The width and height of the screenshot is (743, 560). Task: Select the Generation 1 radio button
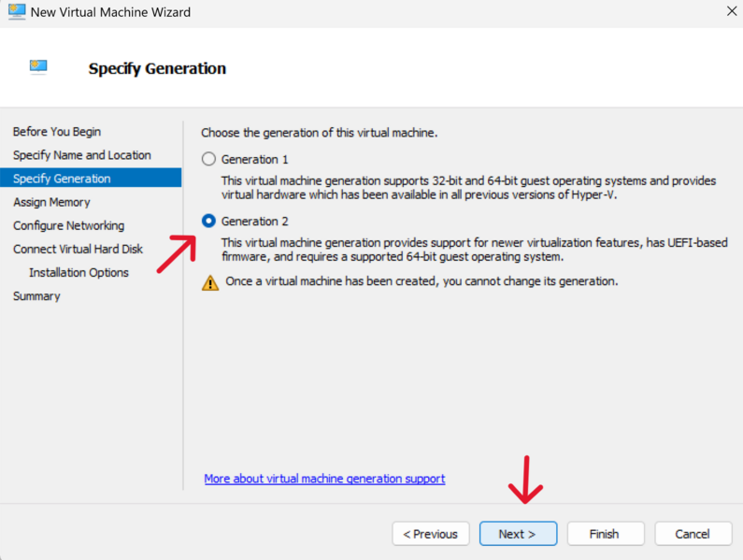[x=208, y=159]
